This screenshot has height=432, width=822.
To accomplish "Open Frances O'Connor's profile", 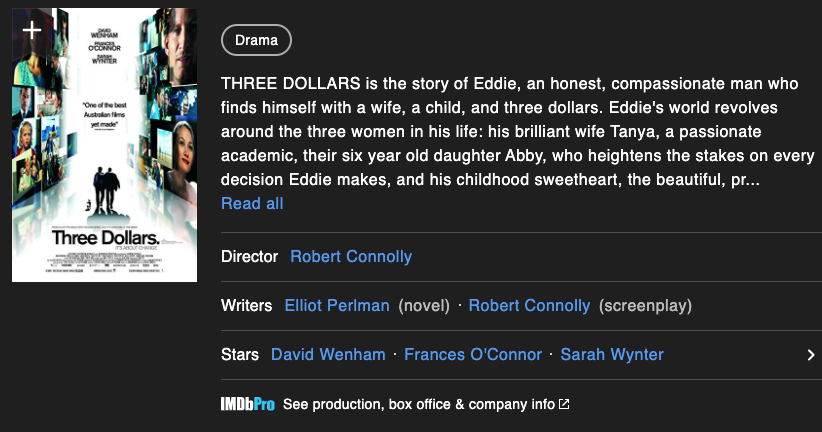I will (x=473, y=354).
